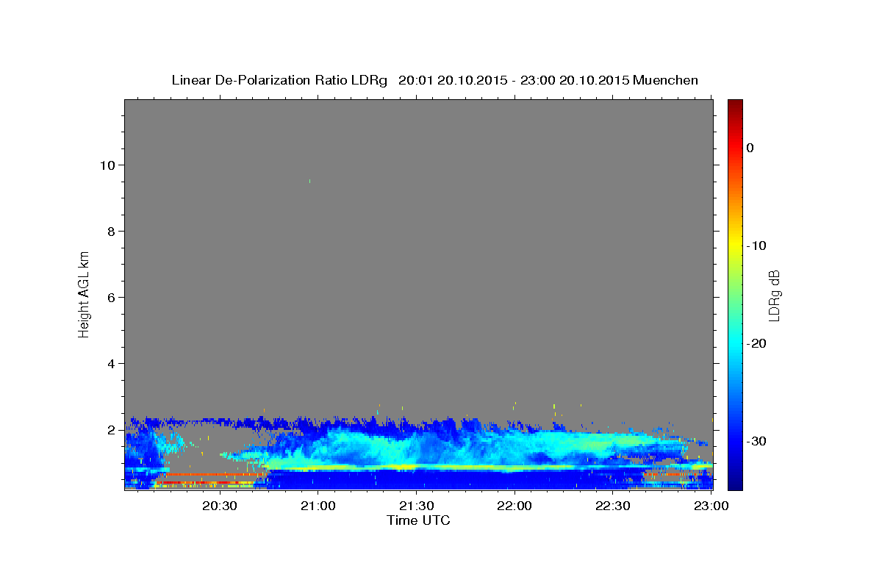This screenshot has width=882, height=588.
Task: Click the 22:30 time tick label
Action: click(x=612, y=506)
